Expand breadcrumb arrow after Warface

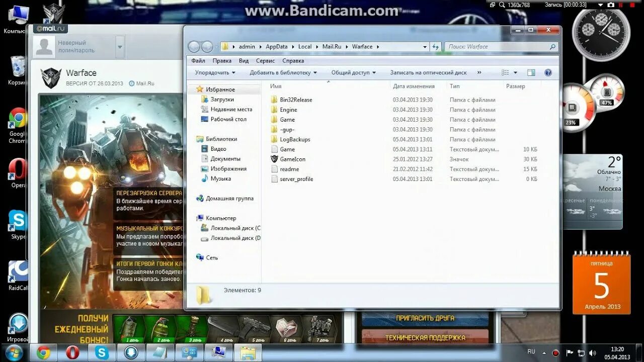378,47
